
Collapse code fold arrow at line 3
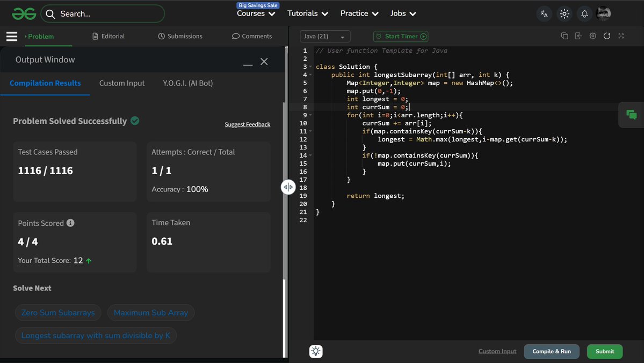pyautogui.click(x=310, y=67)
